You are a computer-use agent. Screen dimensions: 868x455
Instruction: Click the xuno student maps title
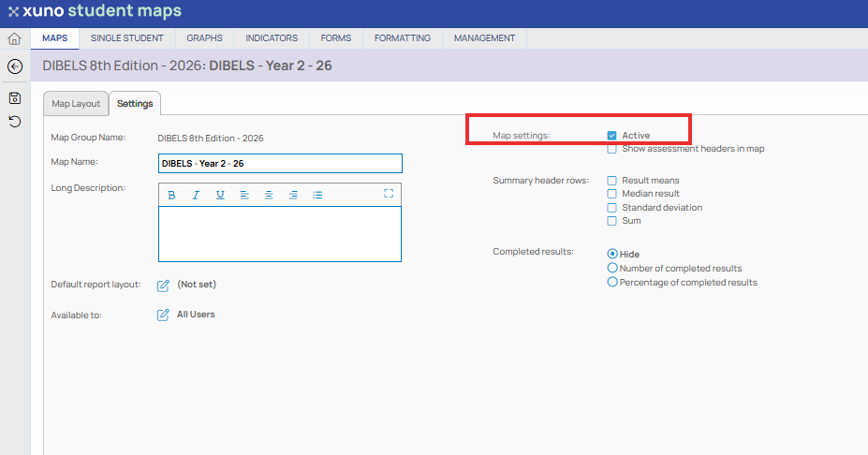pos(102,10)
